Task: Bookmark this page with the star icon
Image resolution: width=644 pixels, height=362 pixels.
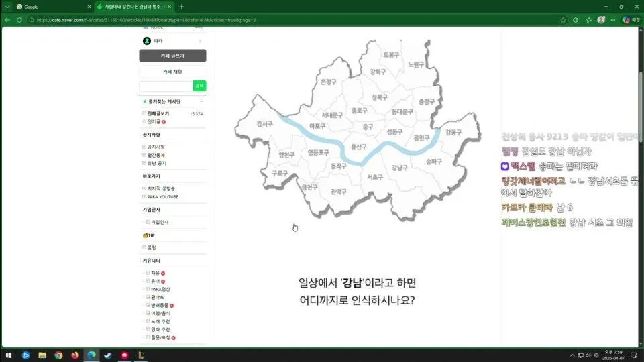Action: [x=563, y=19]
